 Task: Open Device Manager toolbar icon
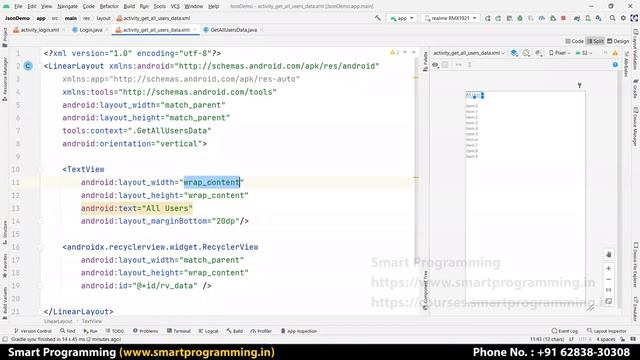(588, 18)
